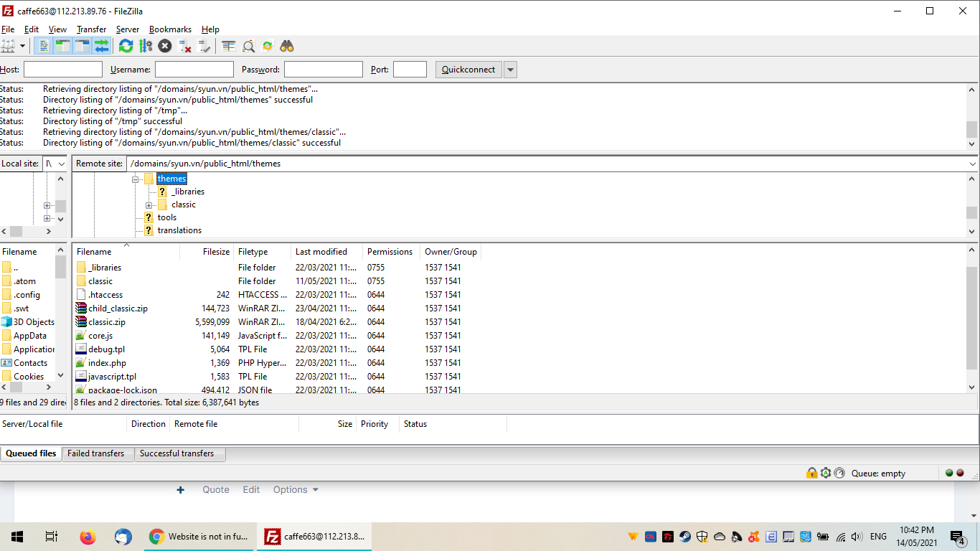980x551 pixels.
Task: Expand the classic folder in the remote tree
Action: [x=149, y=205]
